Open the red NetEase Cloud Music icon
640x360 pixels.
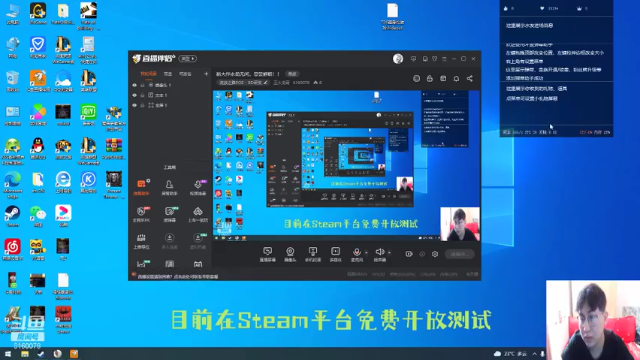tap(12, 250)
